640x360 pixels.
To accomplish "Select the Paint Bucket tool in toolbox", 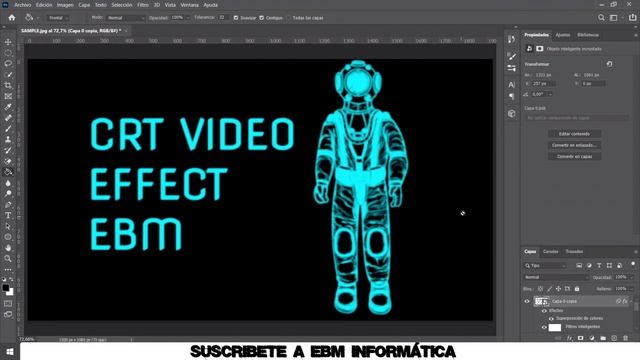I will click(8, 172).
